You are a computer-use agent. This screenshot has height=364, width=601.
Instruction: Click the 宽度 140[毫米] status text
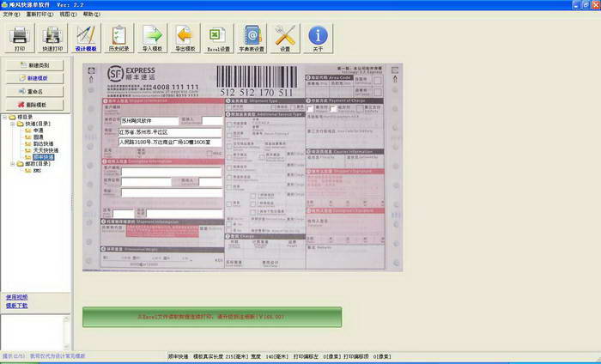click(270, 357)
